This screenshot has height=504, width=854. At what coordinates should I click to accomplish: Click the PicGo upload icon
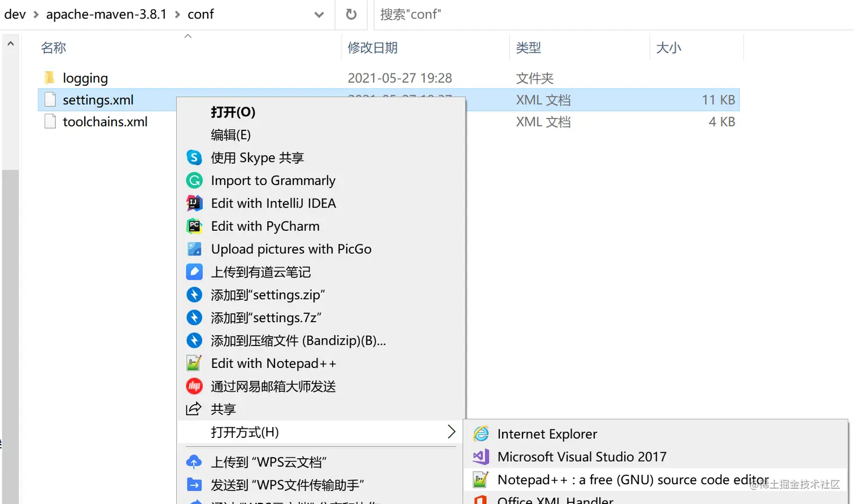[x=194, y=249]
